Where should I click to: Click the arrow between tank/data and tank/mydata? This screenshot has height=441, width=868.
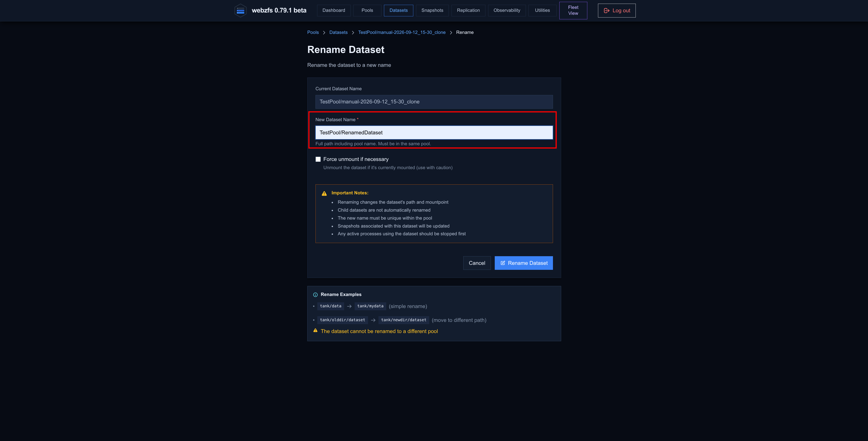[349, 306]
